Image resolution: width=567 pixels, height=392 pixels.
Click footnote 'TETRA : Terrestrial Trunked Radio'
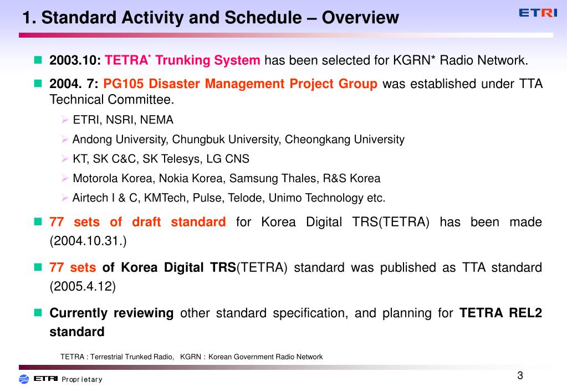117,357
